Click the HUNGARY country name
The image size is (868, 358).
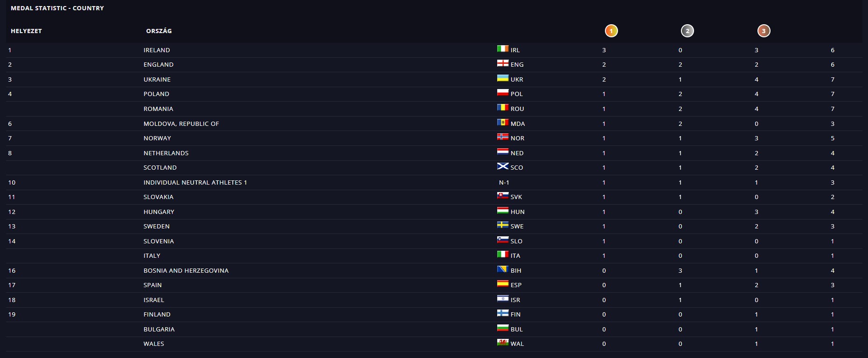coord(159,212)
